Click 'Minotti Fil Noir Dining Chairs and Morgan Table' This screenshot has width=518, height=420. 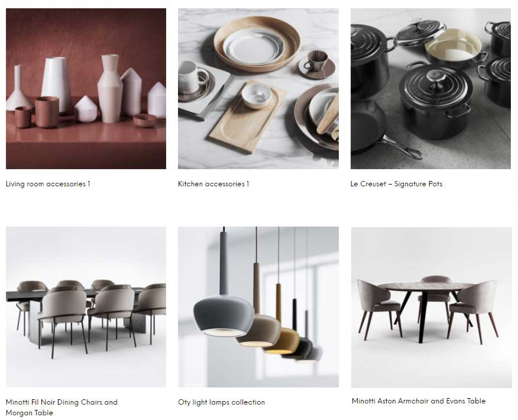tap(61, 408)
